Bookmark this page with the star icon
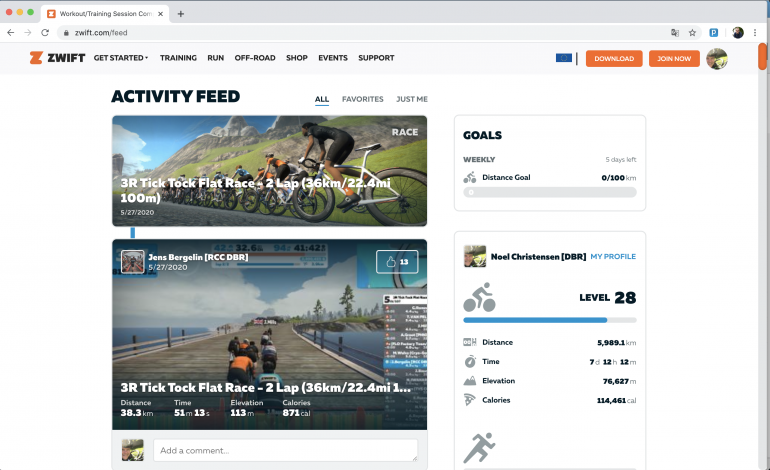This screenshot has width=770, height=470. (692, 33)
